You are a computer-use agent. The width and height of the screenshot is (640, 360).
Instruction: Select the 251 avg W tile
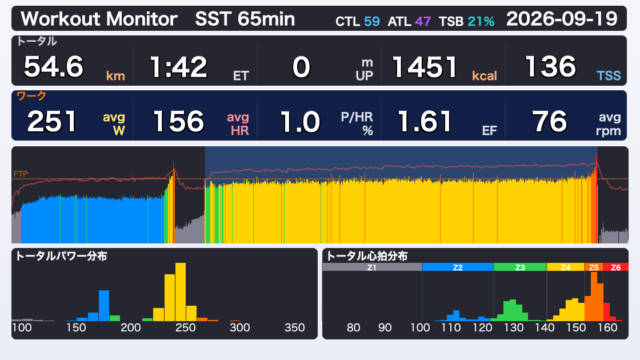point(73,121)
